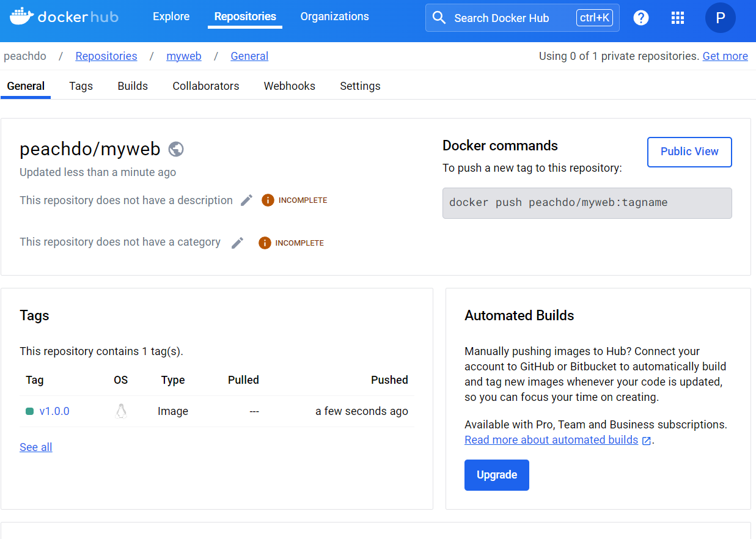Click the Docker commands heading
This screenshot has width=756, height=539.
coord(500,145)
